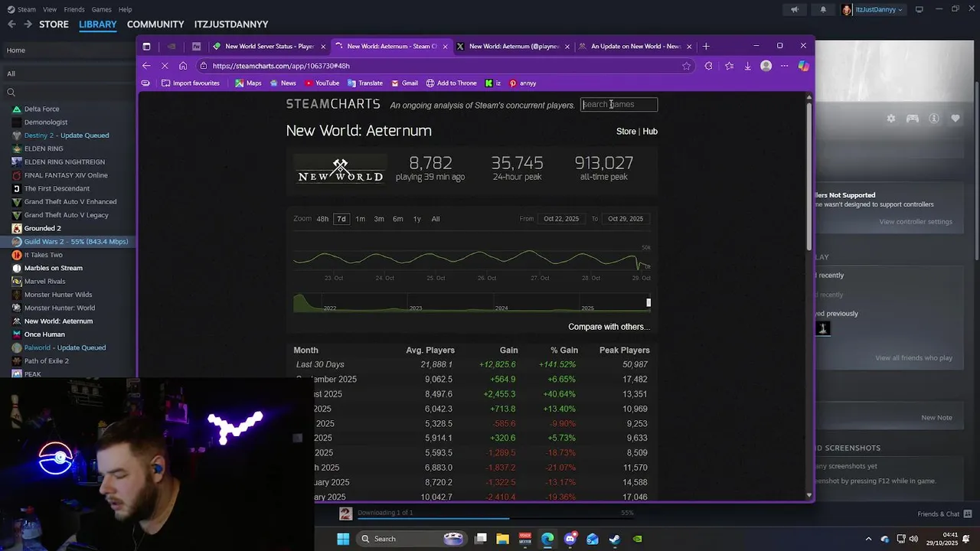This screenshot has height=551, width=980.
Task: Open controller layout icon in Steam
Action: [x=913, y=119]
